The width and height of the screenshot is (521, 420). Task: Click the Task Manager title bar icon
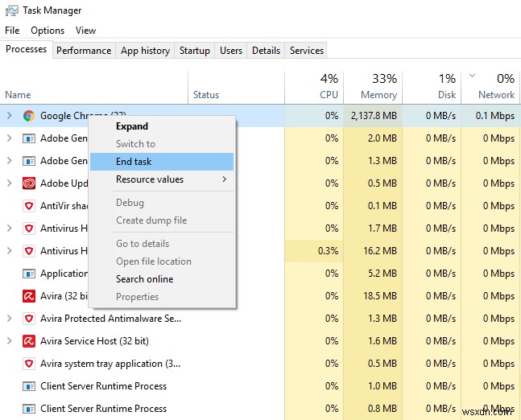click(11, 10)
